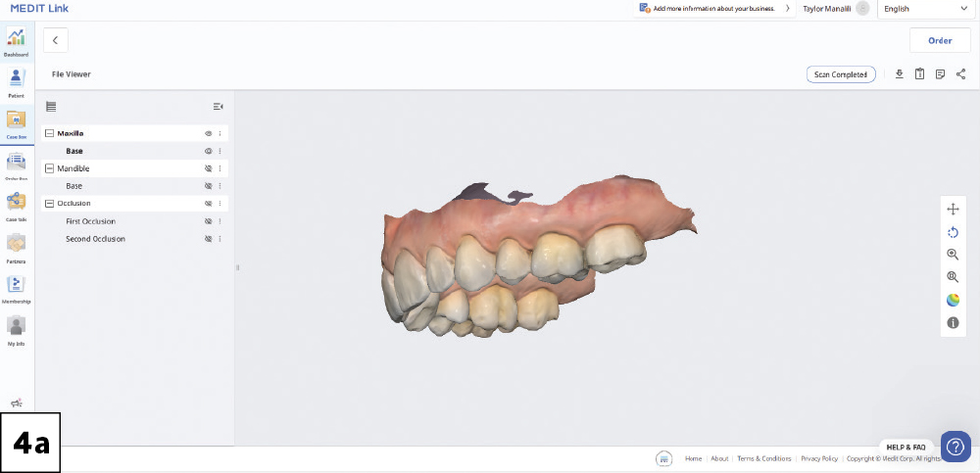Click the back arrow button
Screen dimensions: 980x473
(x=56, y=40)
